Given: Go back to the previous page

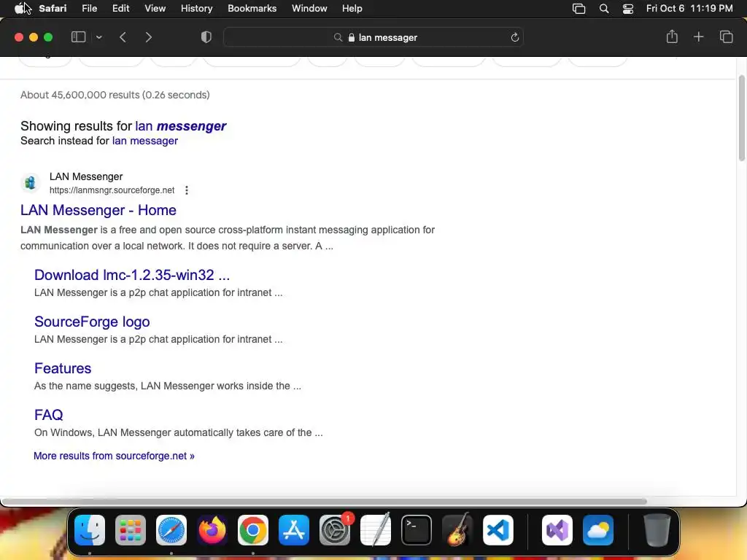Looking at the screenshot, I should (x=123, y=37).
